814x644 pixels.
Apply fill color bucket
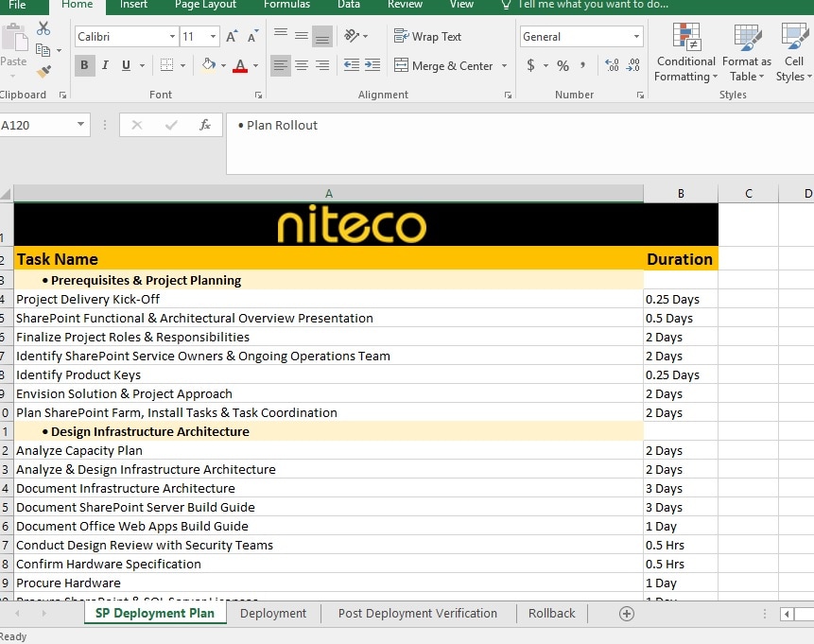pyautogui.click(x=209, y=65)
